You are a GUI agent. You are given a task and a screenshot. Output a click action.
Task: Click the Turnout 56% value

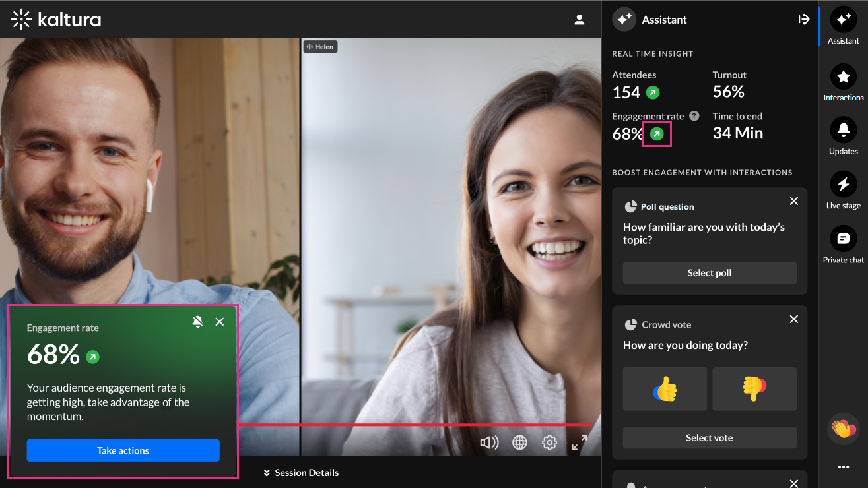(x=729, y=92)
